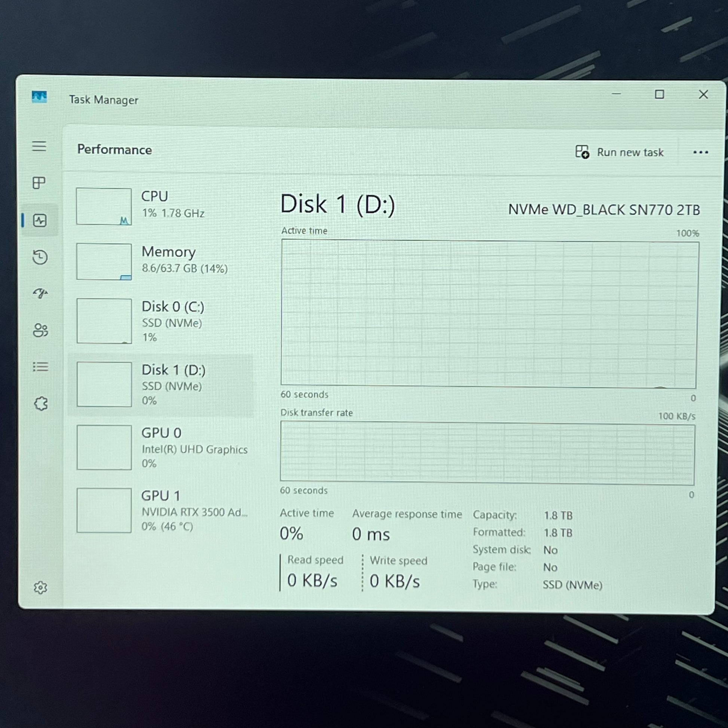The image size is (728, 728).
Task: Open Task Manager settings gear
Action: [x=40, y=587]
